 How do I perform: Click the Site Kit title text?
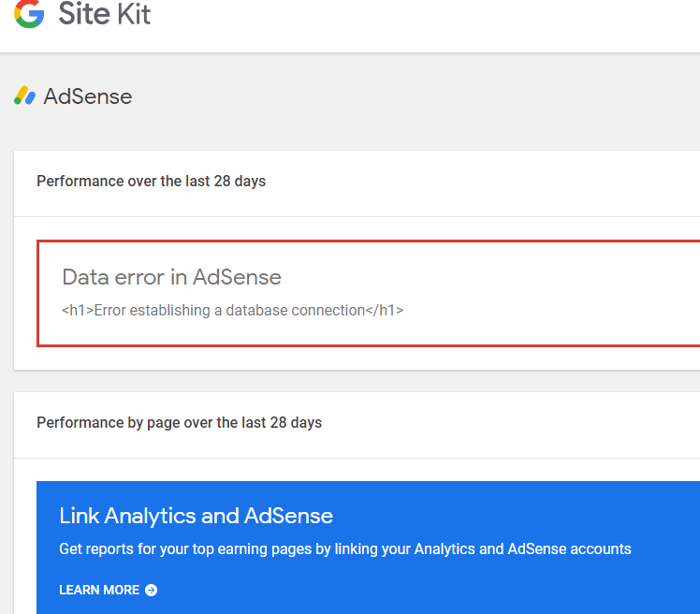pos(104,14)
